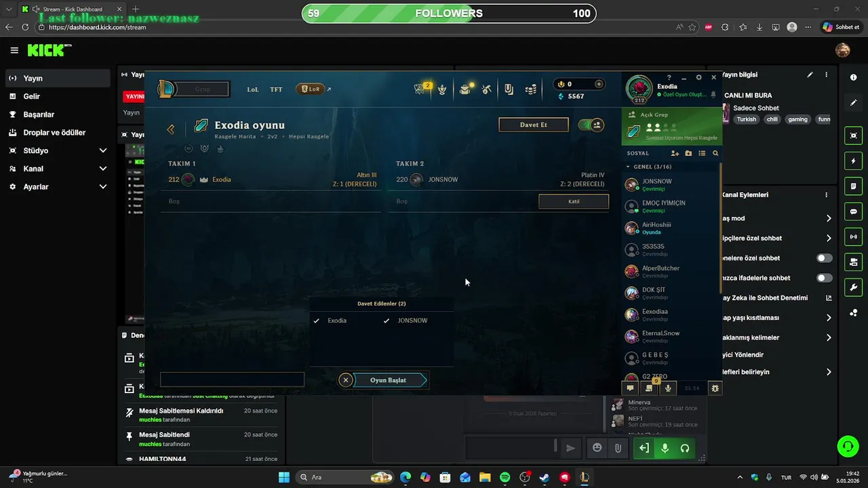This screenshot has height=488, width=868.
Task: Open the Yayın bilgisi three-dot menu
Action: coord(826,75)
